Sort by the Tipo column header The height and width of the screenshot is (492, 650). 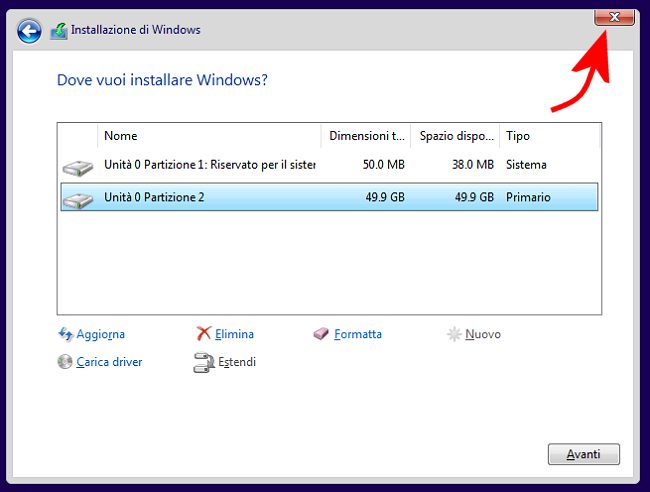(x=550, y=136)
